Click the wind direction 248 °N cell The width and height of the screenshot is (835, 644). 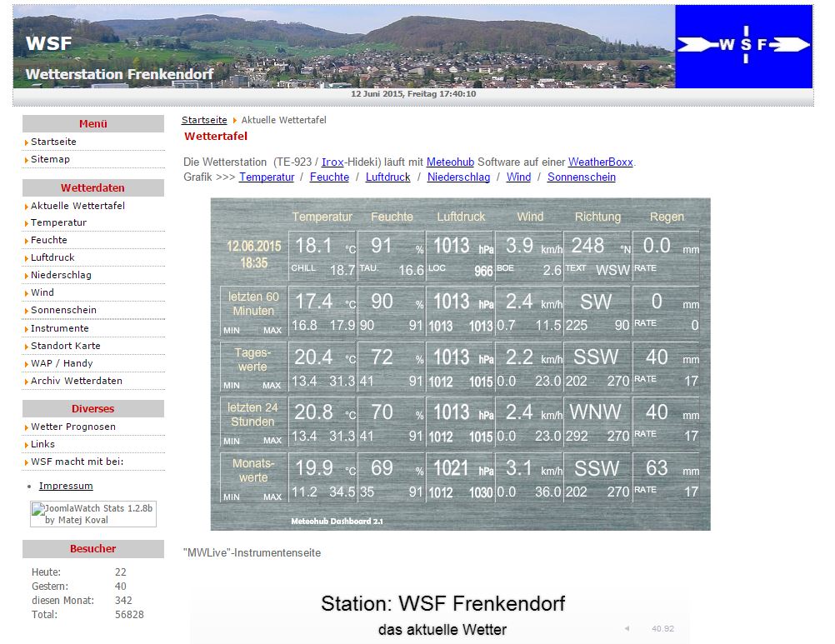point(597,256)
